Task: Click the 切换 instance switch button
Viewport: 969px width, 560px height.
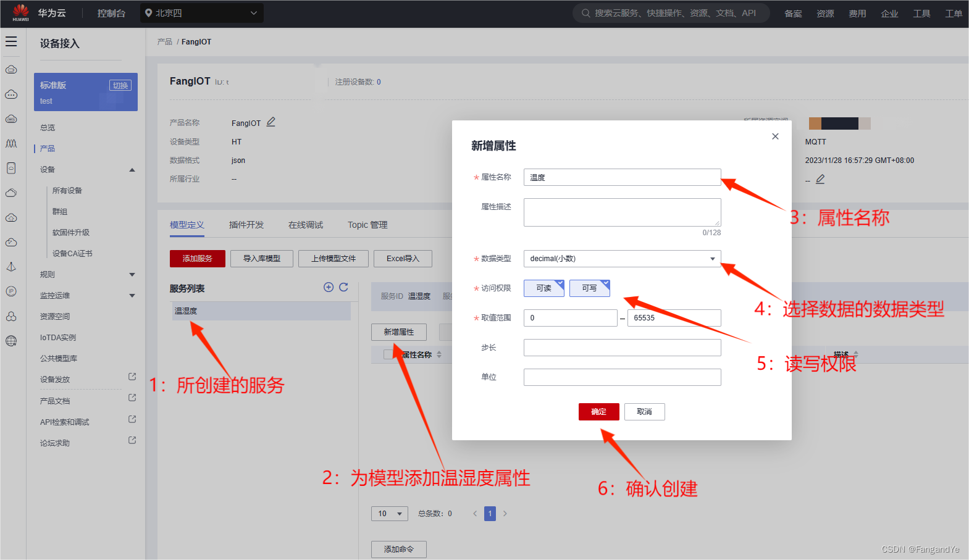Action: pyautogui.click(x=120, y=85)
